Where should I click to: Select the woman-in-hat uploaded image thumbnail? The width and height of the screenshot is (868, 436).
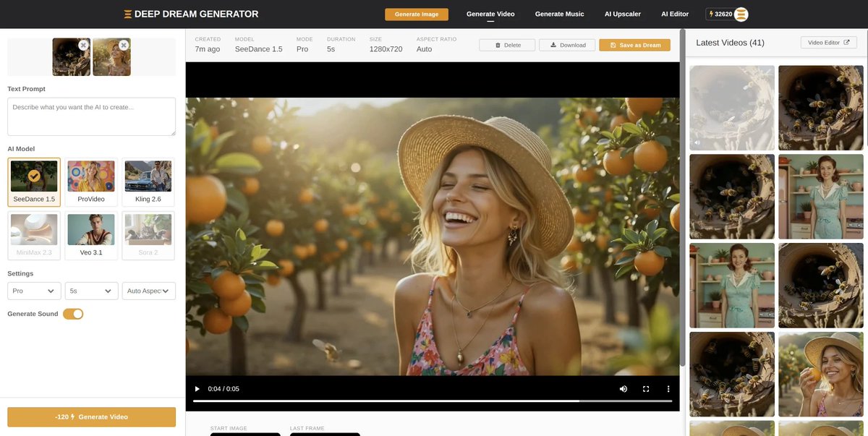111,57
